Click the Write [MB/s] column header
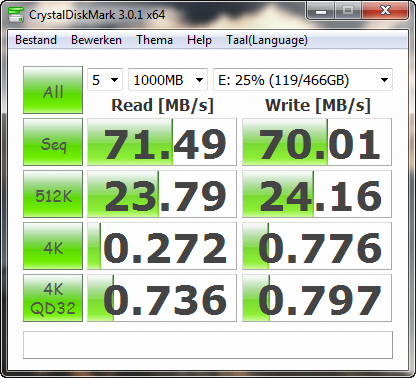416x378 pixels. click(x=318, y=105)
